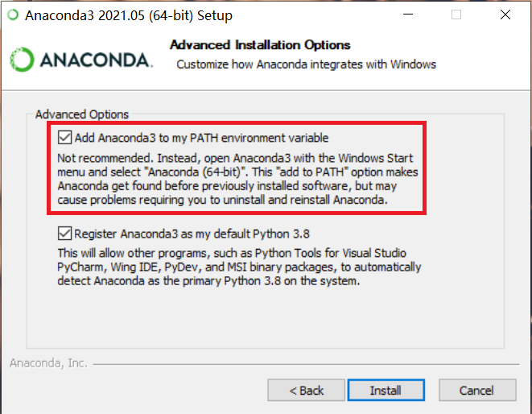Click the "Advanced Options" group label
Screen dimensions: 532x414
(x=82, y=114)
